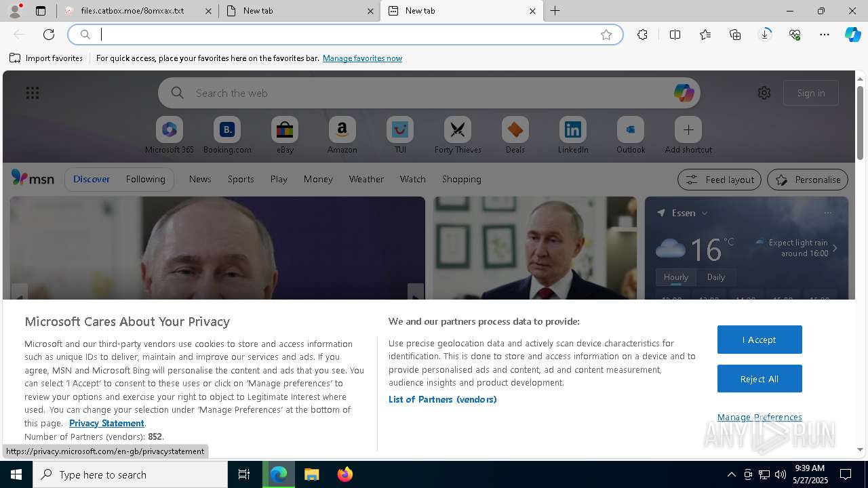This screenshot has width=868, height=488.
Task: Open the Privacy Statement link
Action: (x=106, y=423)
